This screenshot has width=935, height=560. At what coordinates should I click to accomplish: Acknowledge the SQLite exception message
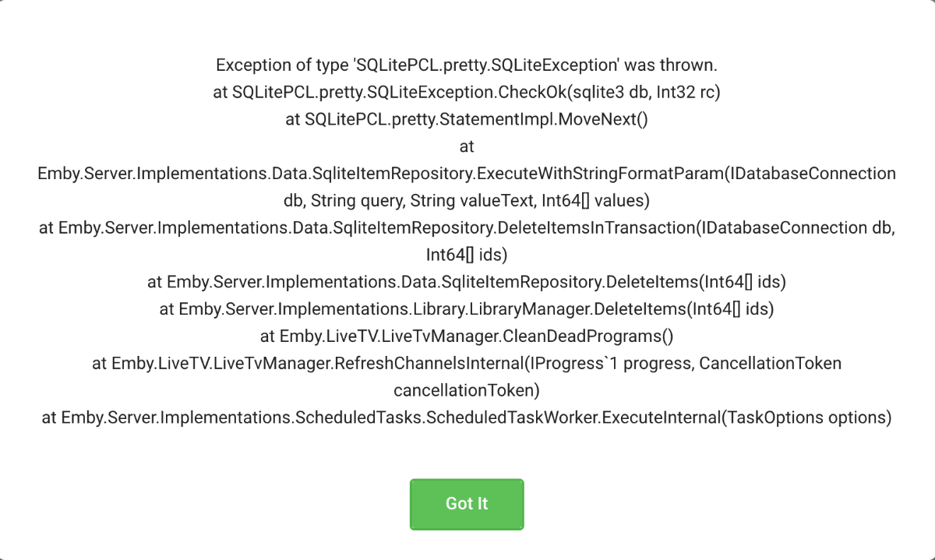click(x=467, y=504)
